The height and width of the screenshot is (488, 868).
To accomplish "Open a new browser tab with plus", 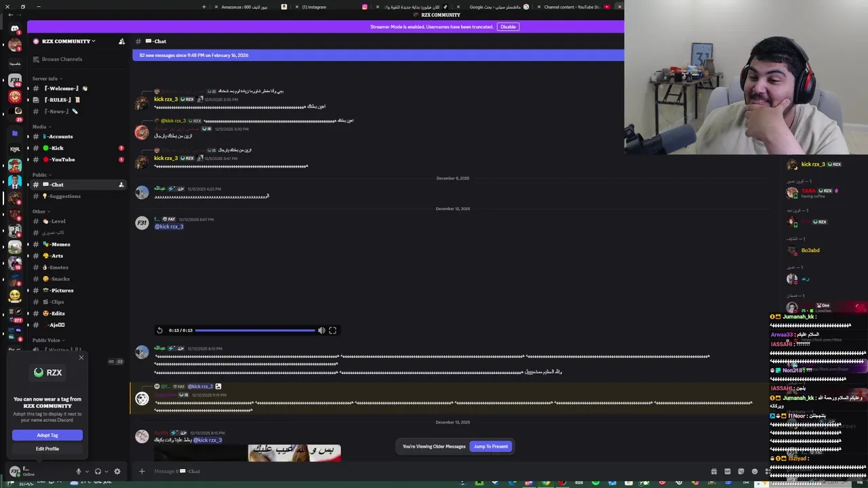I will click(203, 7).
